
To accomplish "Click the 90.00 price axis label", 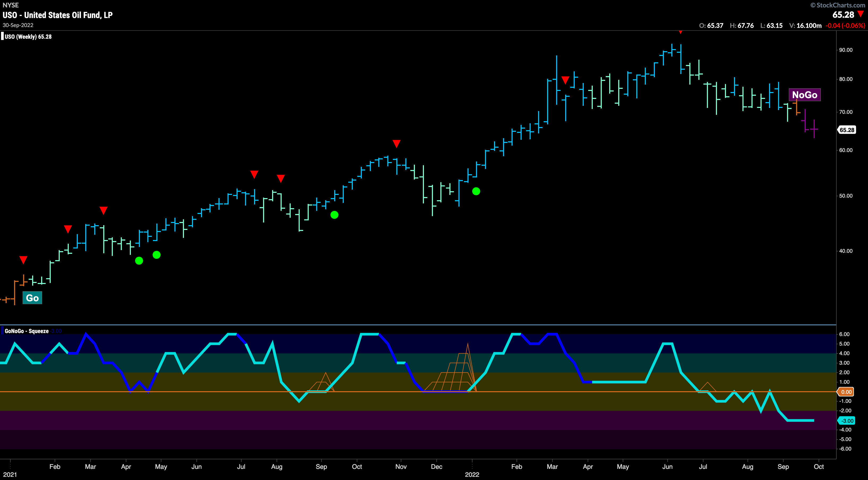I will point(846,50).
